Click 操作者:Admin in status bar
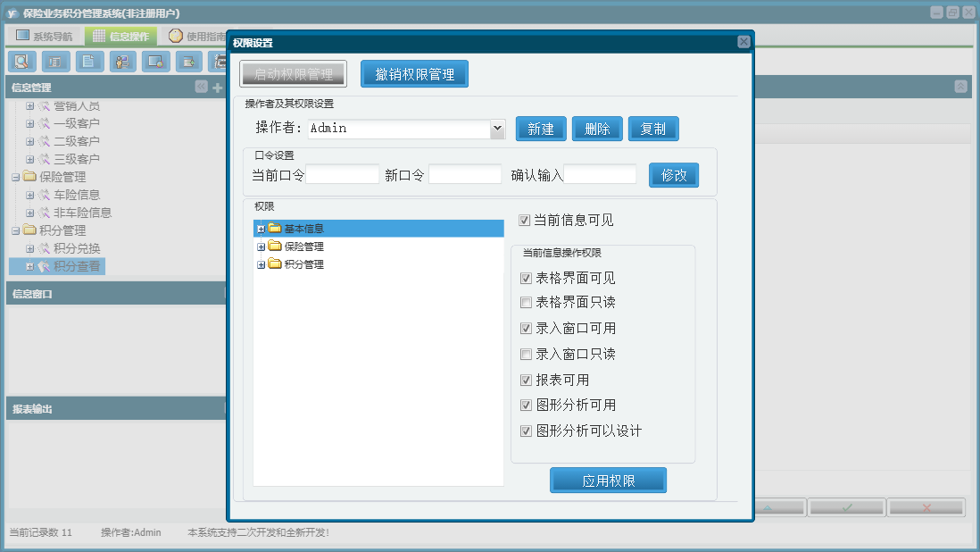 point(130,532)
